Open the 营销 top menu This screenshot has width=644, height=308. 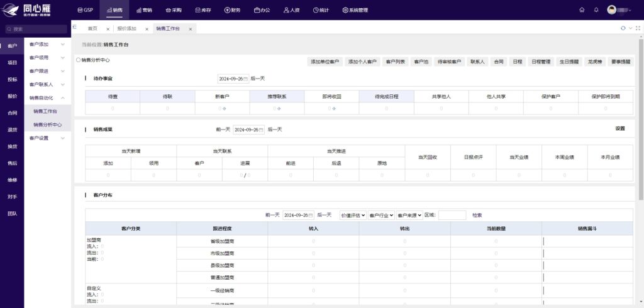[x=144, y=10]
